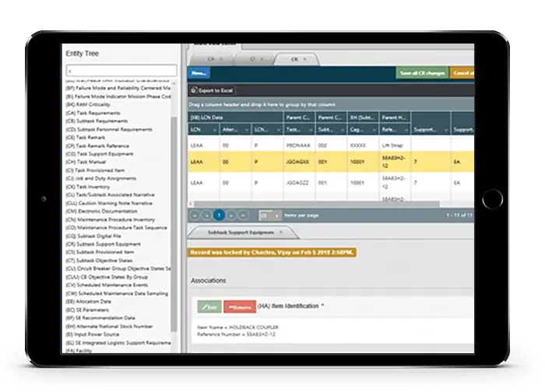The image size is (545, 392).
Task: Go to the next page of results
Action: click(231, 215)
